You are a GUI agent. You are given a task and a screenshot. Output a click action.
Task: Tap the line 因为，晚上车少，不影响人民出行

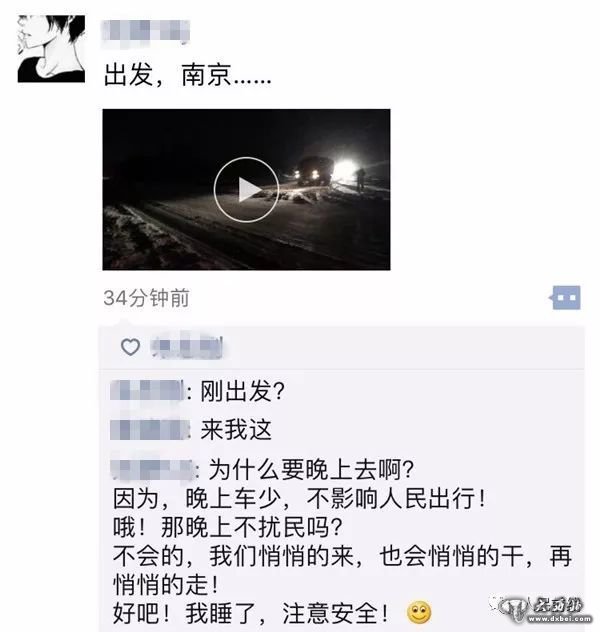tap(299, 499)
